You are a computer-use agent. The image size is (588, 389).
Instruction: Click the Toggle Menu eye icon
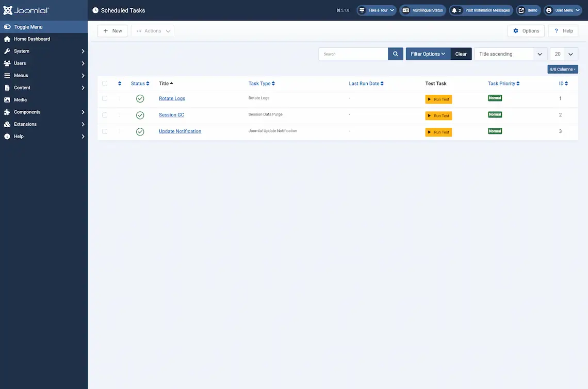tap(6, 26)
